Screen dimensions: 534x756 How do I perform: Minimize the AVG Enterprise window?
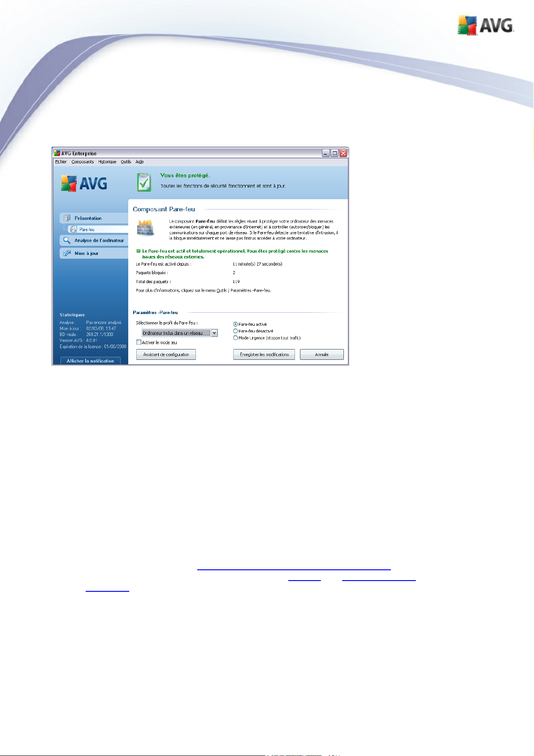(x=326, y=153)
